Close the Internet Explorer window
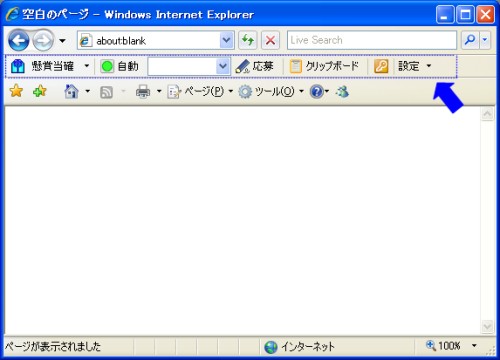Image resolution: width=500 pixels, height=360 pixels. tap(485, 15)
